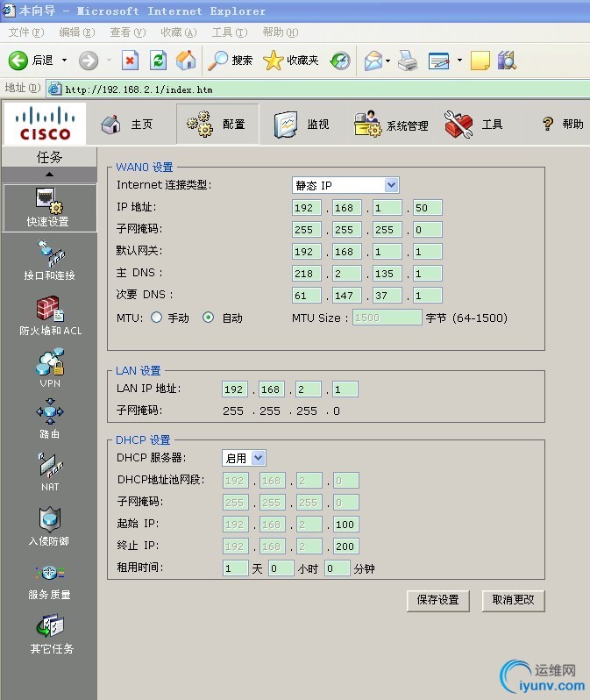
Task: Open the 文件 File menu
Action: click(x=26, y=32)
